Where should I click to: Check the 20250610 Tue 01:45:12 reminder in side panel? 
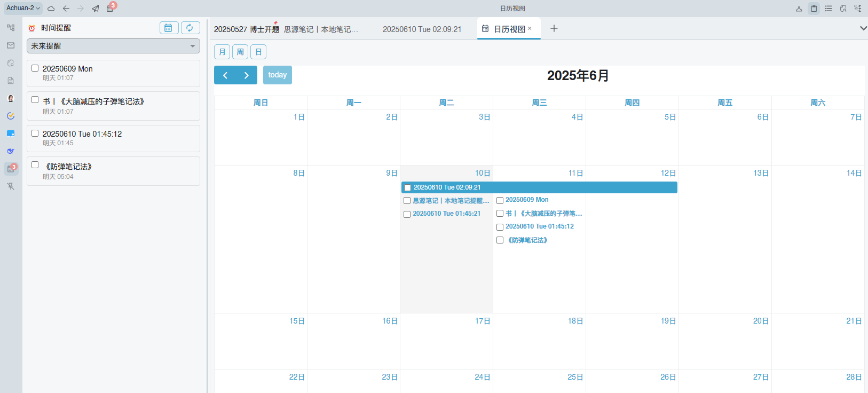pos(35,133)
